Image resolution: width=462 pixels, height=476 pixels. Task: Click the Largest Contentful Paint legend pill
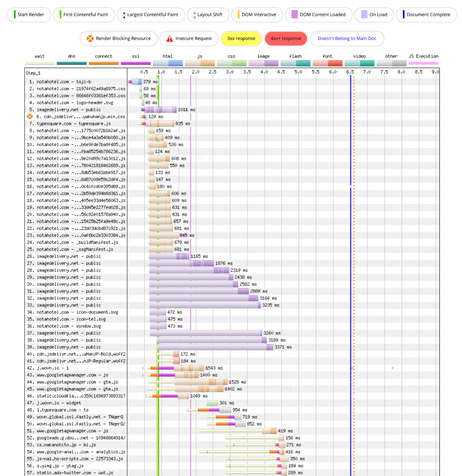point(151,15)
